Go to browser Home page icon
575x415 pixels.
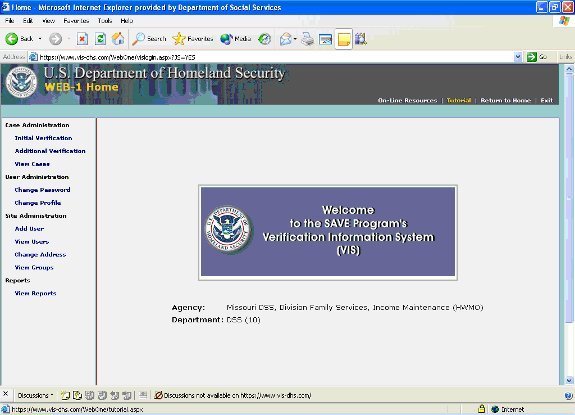pos(118,39)
